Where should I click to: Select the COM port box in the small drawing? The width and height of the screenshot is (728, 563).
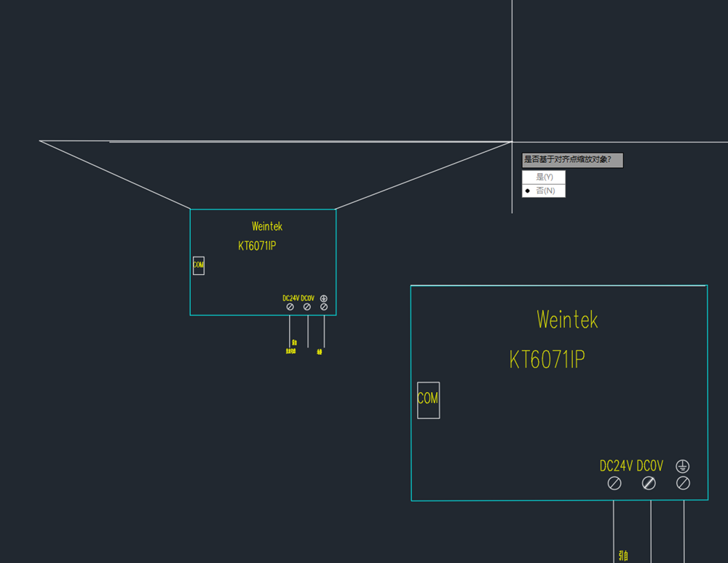(199, 265)
